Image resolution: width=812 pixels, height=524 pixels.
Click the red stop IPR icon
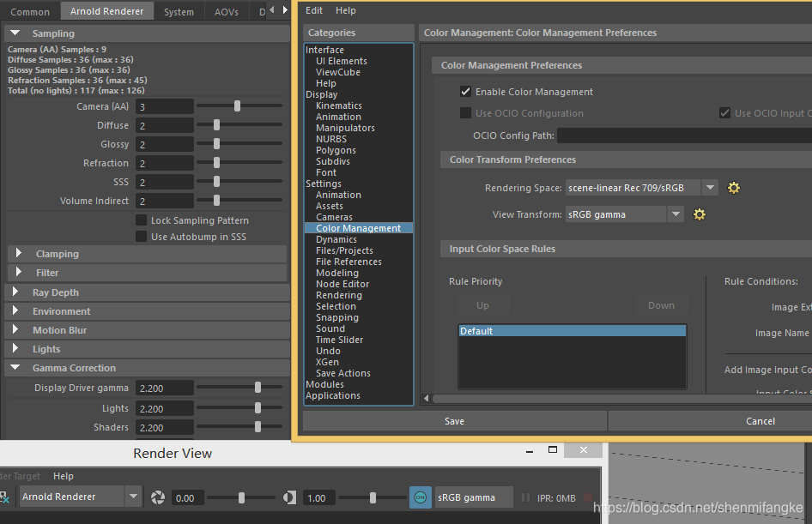[588, 497]
